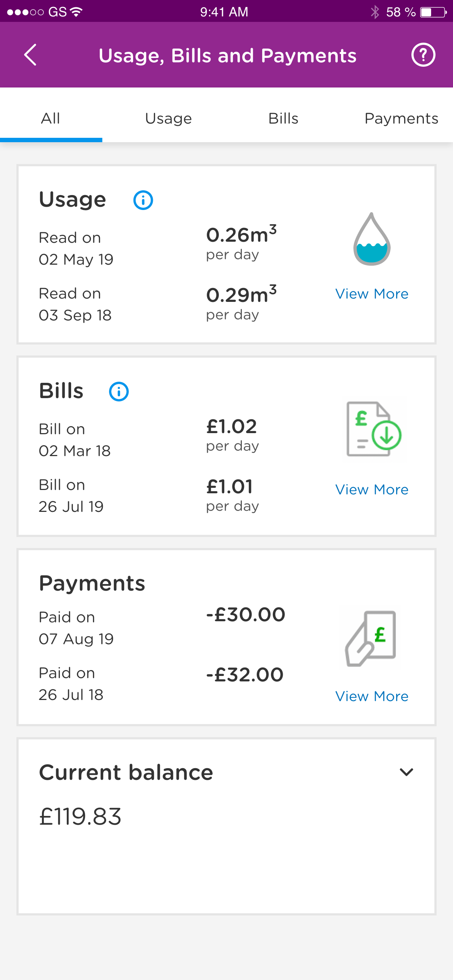Tap the -£30.00 payment on 07 Aug 19
This screenshot has width=453, height=980.
245,614
